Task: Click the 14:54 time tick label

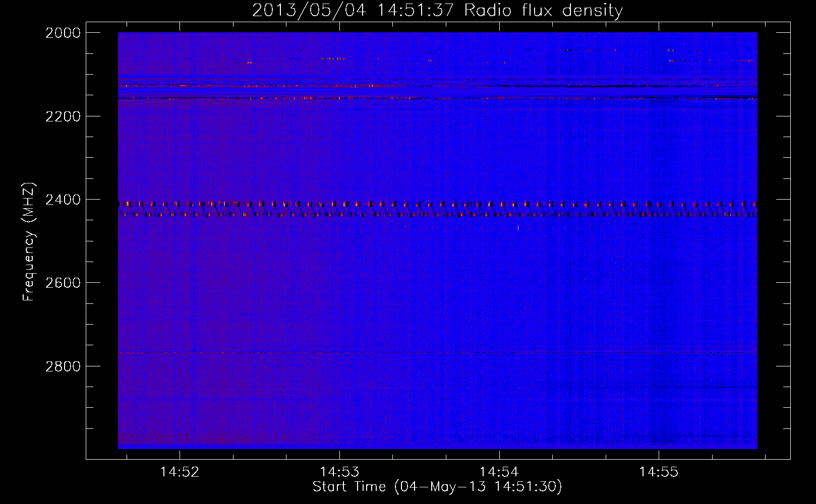Action: pyautogui.click(x=499, y=472)
